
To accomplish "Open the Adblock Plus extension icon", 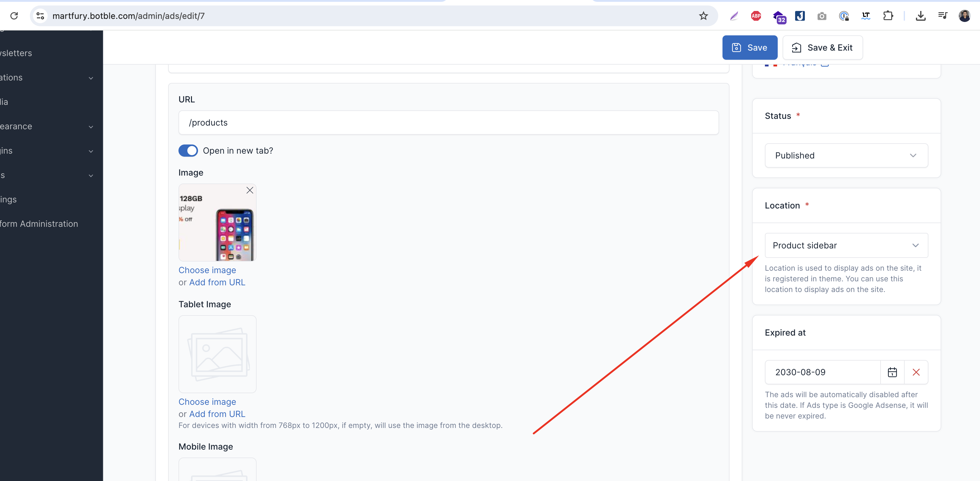I will pyautogui.click(x=756, y=16).
